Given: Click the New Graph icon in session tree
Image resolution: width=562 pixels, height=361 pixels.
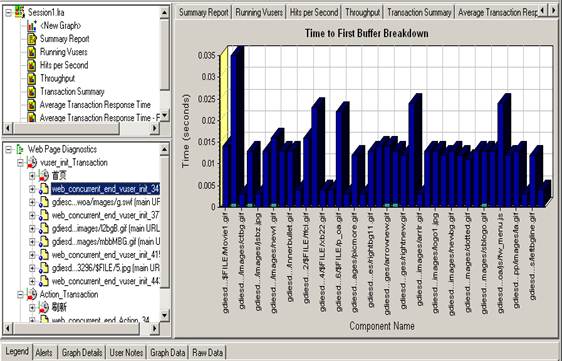Looking at the screenshot, I should point(32,26).
